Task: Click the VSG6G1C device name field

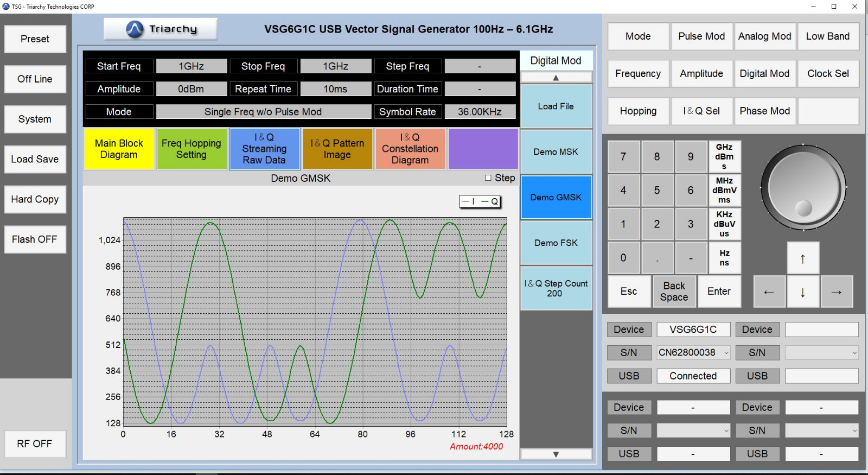Action: pyautogui.click(x=693, y=330)
